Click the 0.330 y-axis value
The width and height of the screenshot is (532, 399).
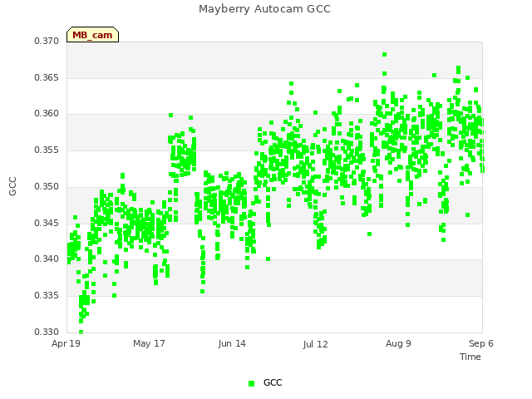point(47,332)
